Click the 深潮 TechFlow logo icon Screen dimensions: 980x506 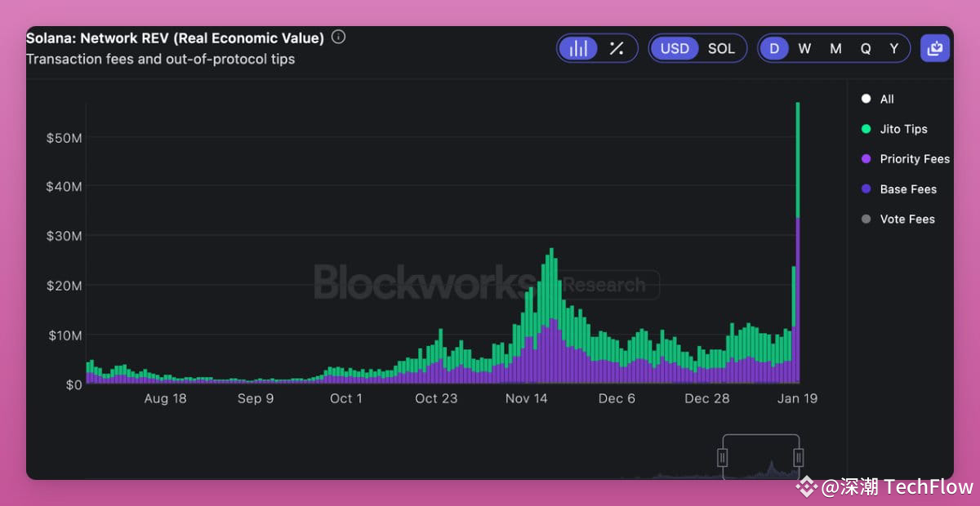tap(808, 485)
